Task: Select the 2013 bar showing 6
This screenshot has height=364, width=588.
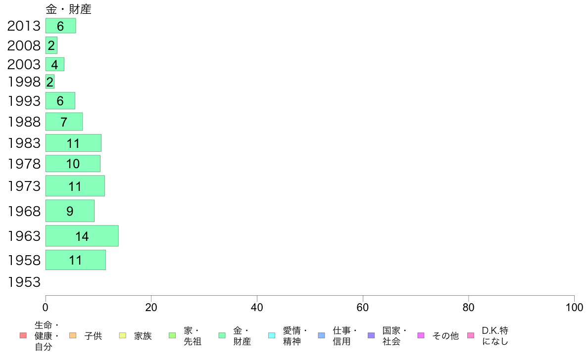Action: (61, 26)
